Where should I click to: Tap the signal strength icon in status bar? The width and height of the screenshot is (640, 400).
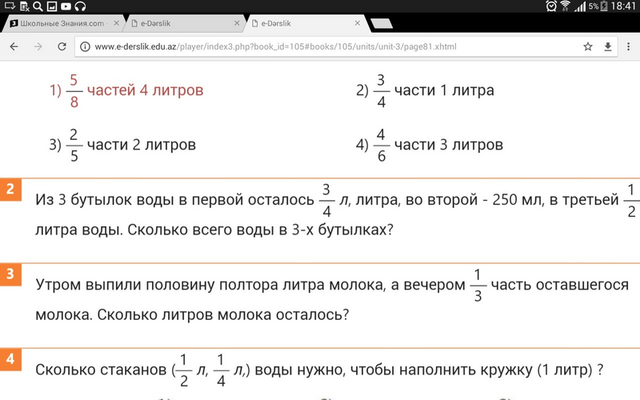pos(580,6)
